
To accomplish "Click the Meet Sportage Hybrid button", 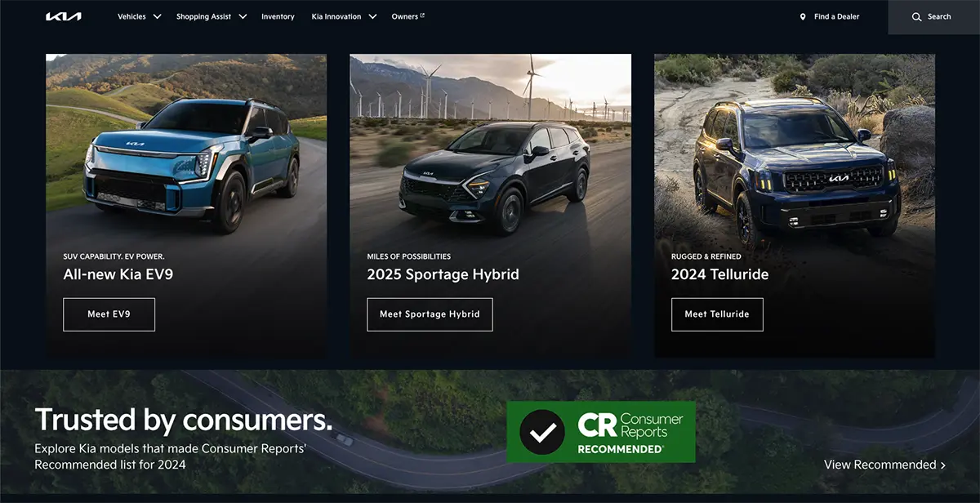I will [430, 314].
